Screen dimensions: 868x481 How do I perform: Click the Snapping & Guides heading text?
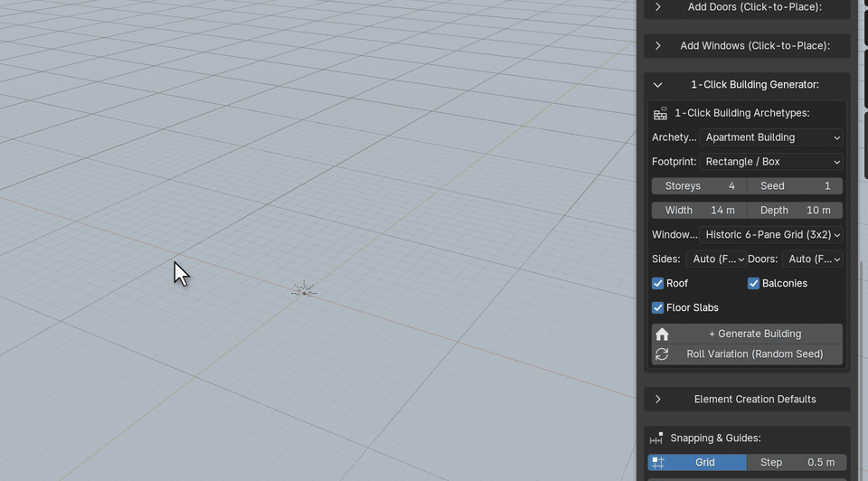pos(715,438)
